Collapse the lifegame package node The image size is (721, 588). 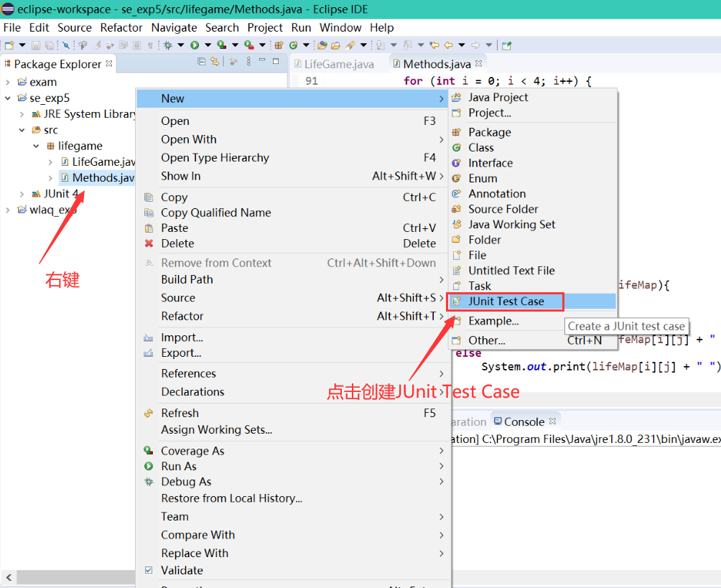[36, 146]
